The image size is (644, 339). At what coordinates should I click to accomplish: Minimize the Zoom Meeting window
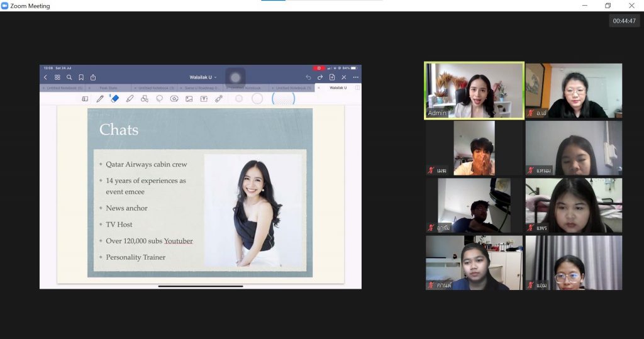pos(585,5)
